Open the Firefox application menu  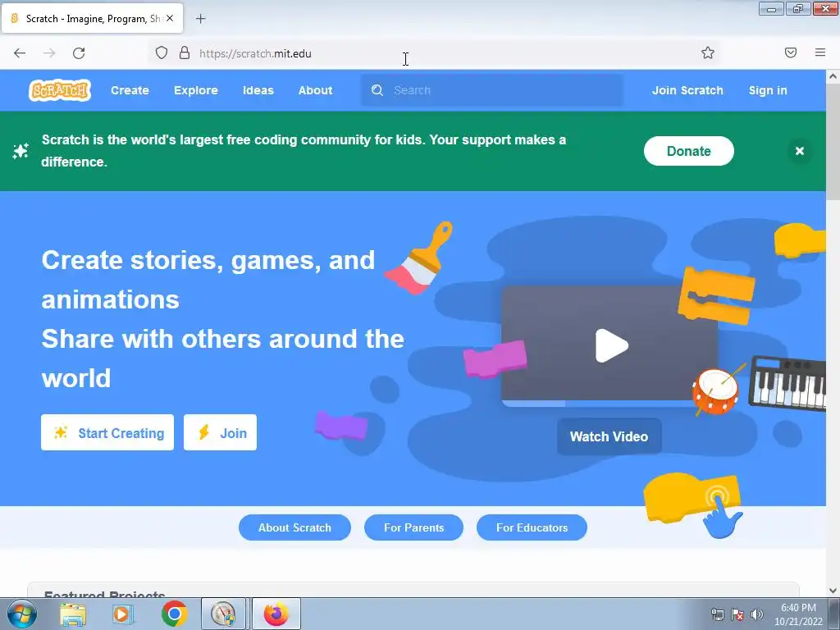(x=820, y=52)
